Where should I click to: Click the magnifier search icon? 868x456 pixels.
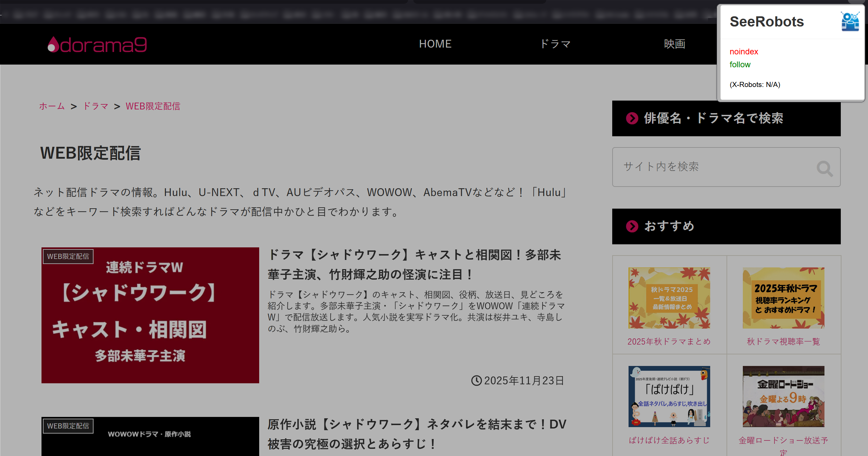tap(824, 168)
